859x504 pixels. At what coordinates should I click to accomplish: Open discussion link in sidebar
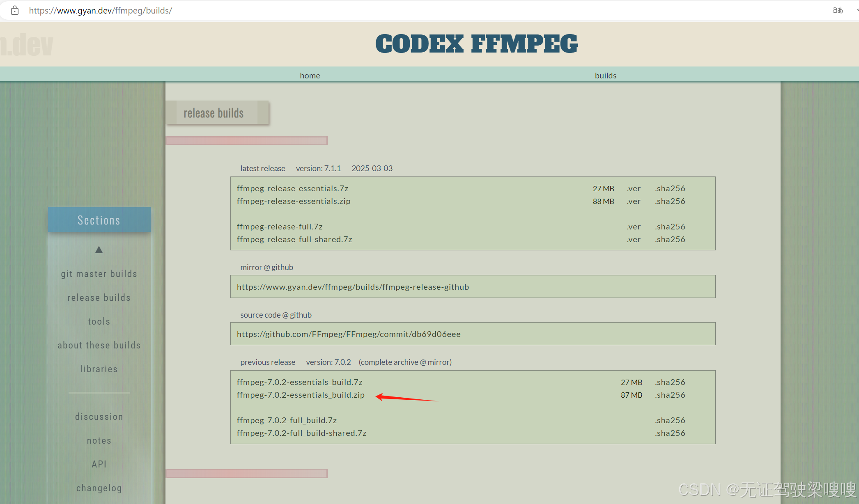99,417
